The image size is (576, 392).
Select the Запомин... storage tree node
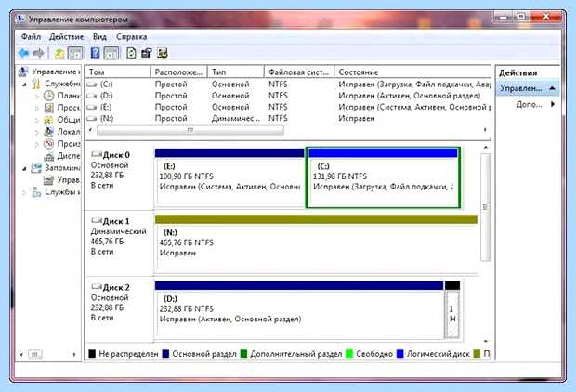tap(56, 168)
